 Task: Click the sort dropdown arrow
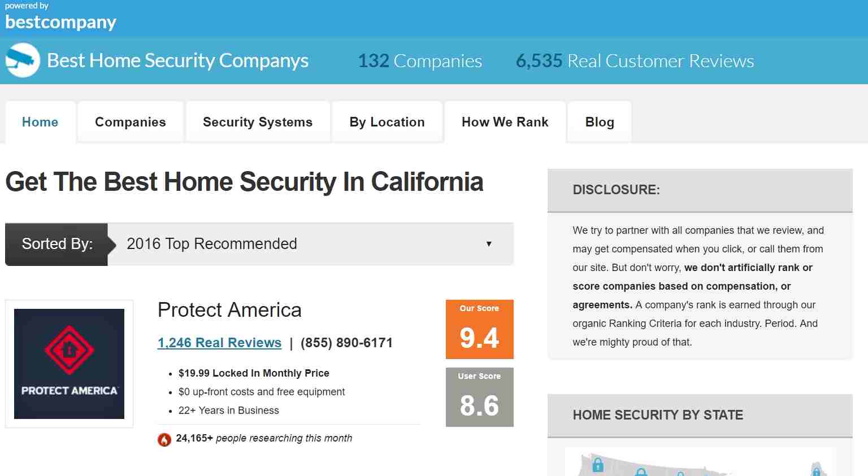[x=489, y=244]
